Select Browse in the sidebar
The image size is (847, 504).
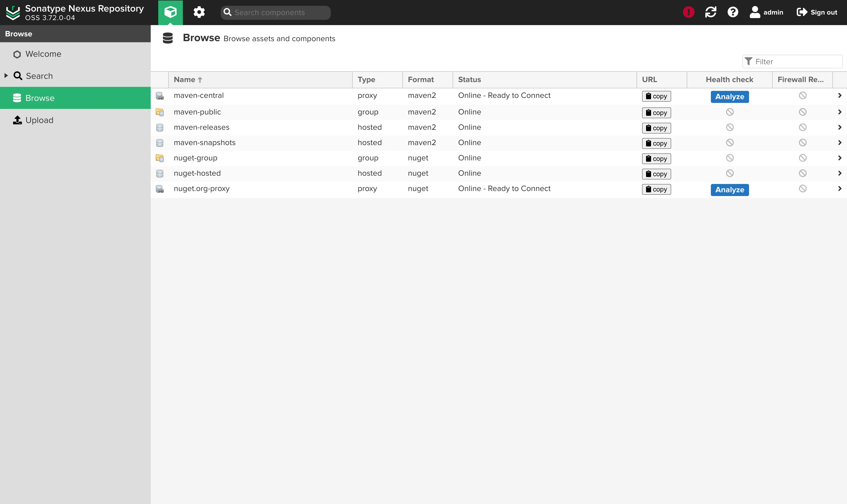pos(75,98)
